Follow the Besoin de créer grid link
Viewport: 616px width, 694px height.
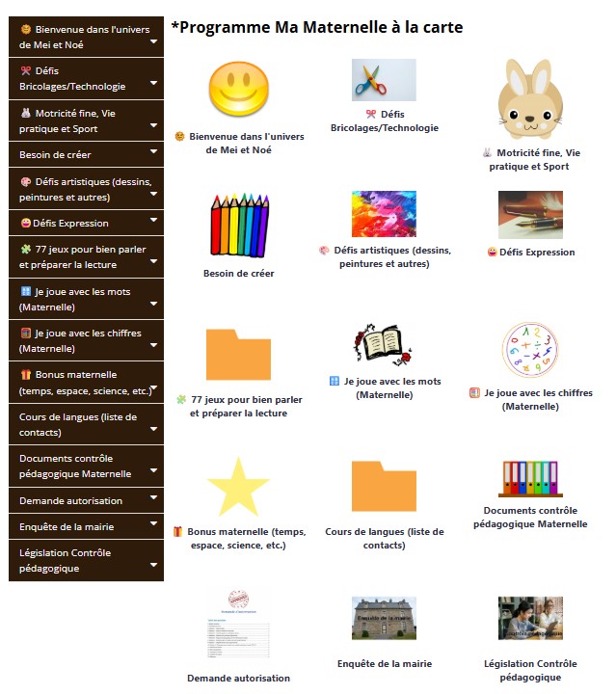coord(238,274)
